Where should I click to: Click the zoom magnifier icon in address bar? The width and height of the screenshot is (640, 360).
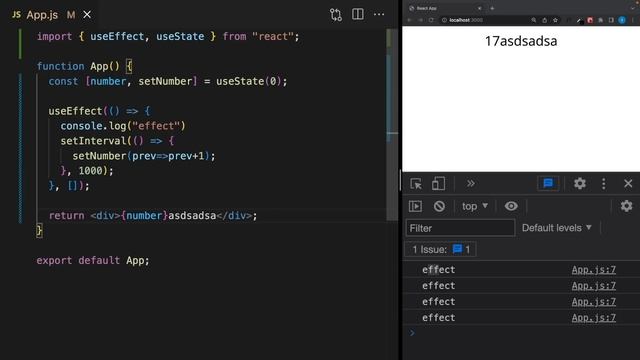(533, 20)
